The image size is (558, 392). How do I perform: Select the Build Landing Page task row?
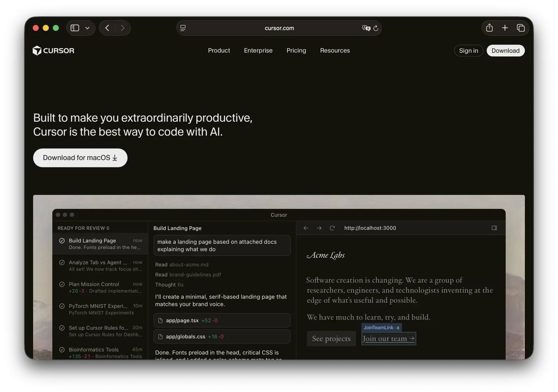pos(100,244)
